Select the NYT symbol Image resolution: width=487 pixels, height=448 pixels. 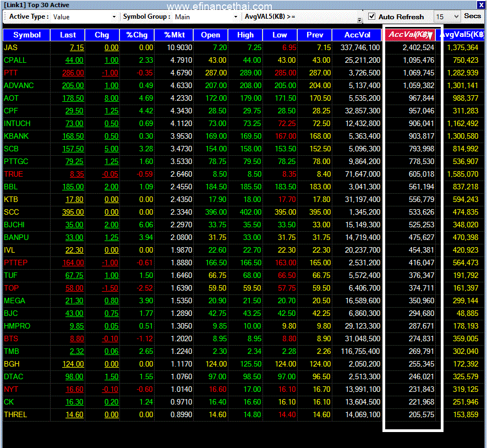tap(11, 390)
